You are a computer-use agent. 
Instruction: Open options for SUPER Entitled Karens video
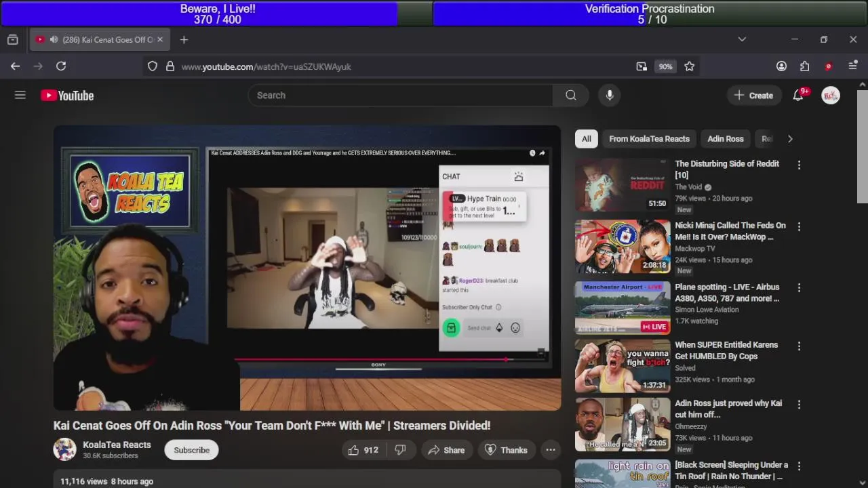(799, 346)
